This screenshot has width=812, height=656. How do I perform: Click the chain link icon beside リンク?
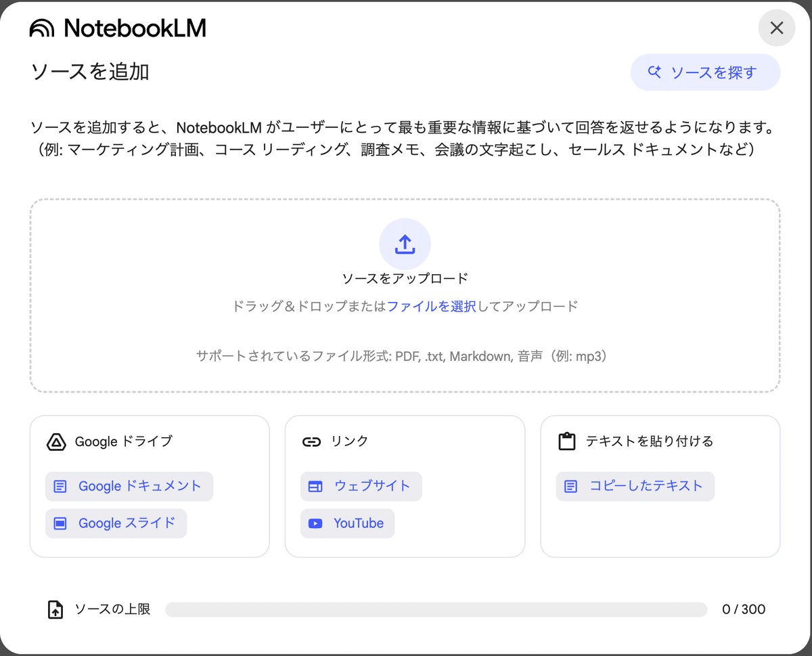coord(311,442)
